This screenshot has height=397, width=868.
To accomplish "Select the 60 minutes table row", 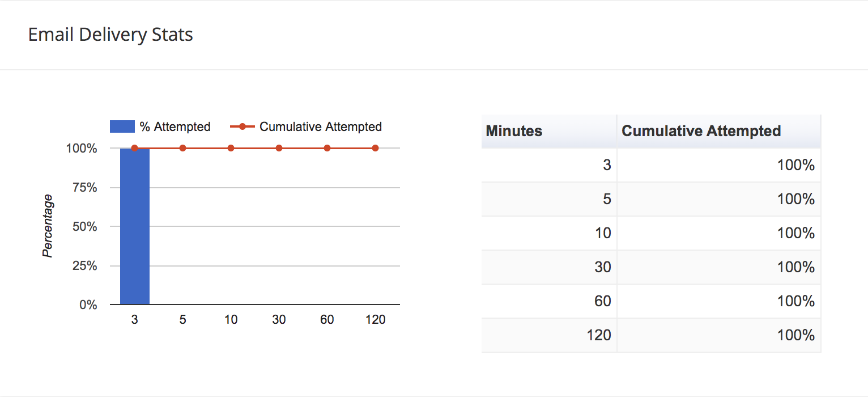I will (x=650, y=301).
